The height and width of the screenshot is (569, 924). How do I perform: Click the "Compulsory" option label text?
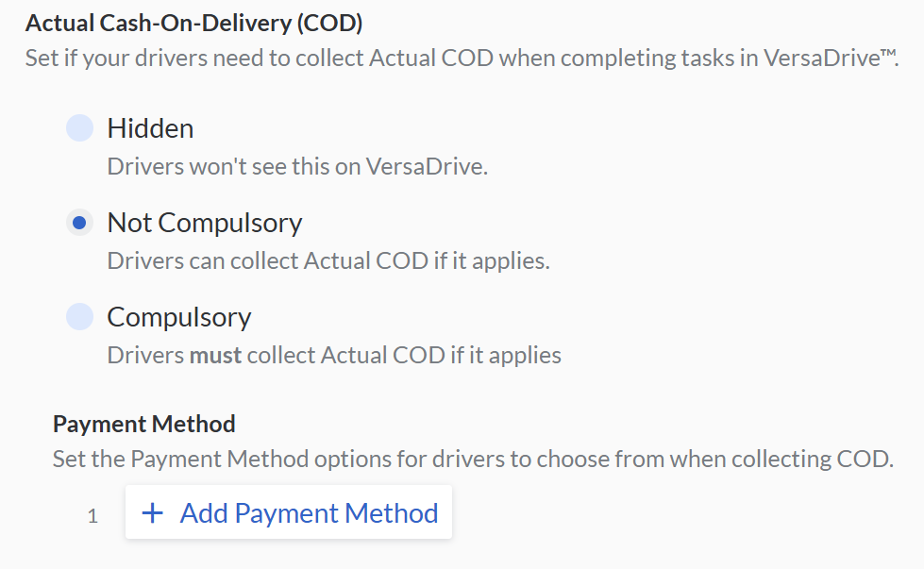[179, 317]
